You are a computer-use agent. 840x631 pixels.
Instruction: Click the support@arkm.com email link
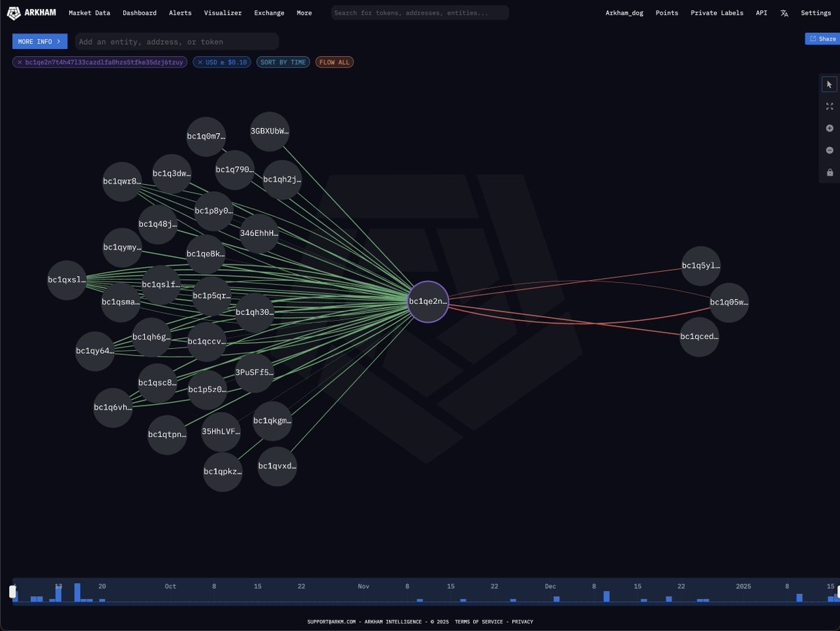coord(332,621)
